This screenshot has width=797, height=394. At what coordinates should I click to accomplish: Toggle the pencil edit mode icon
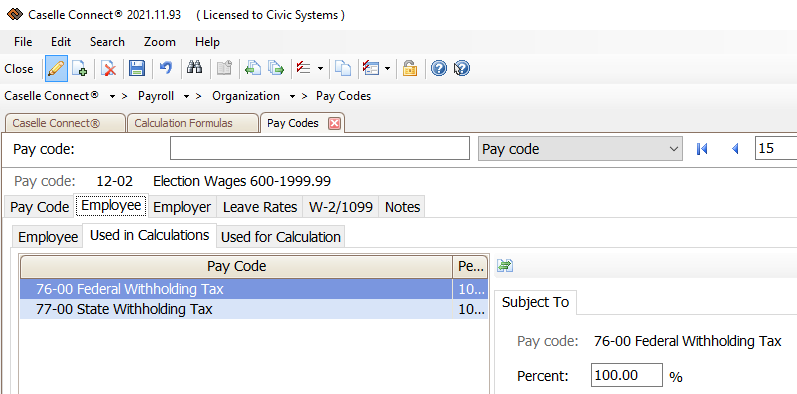pos(56,69)
